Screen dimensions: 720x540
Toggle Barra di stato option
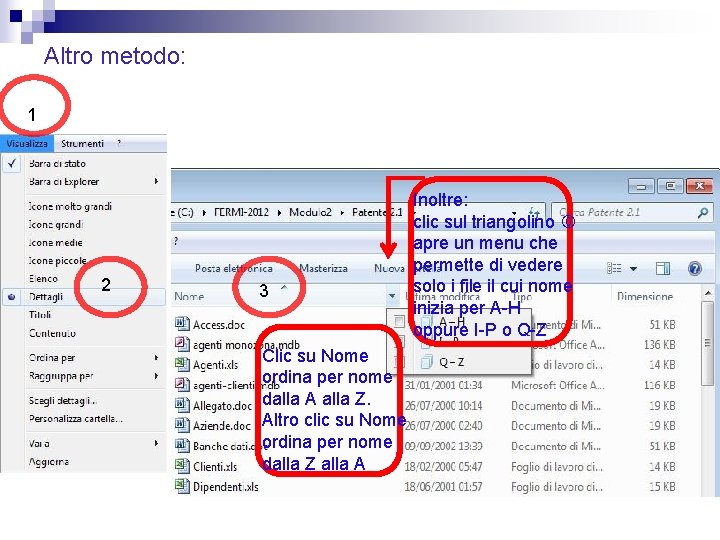pos(57,163)
